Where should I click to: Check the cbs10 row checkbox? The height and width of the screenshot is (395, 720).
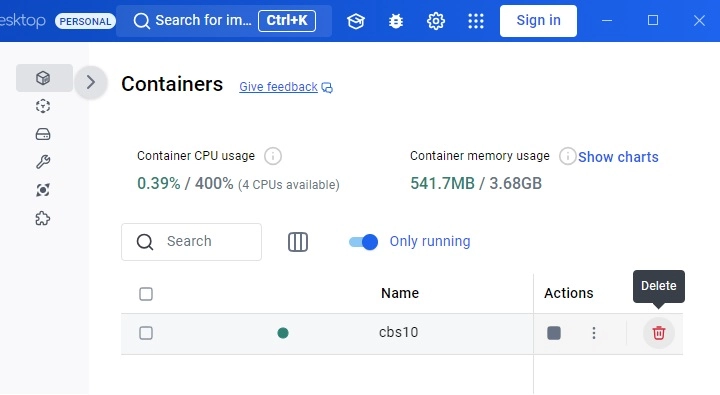(146, 333)
